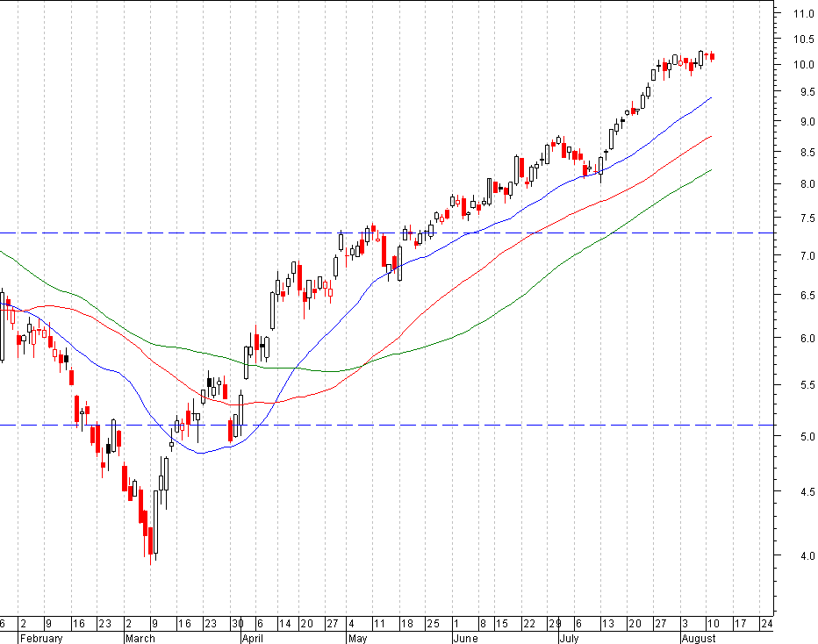Screen dimensions: 818x644
Task: Select the 4 date label in May
Action: point(352,624)
